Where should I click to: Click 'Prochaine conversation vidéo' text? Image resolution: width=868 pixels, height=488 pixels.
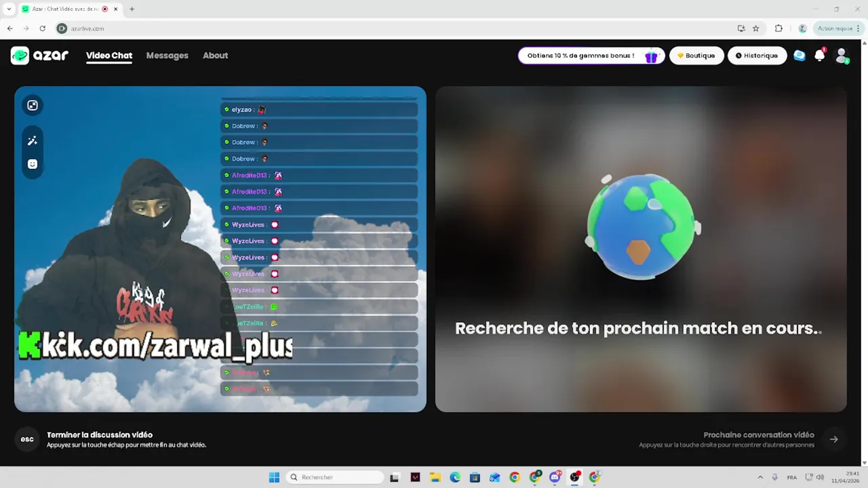coord(759,435)
